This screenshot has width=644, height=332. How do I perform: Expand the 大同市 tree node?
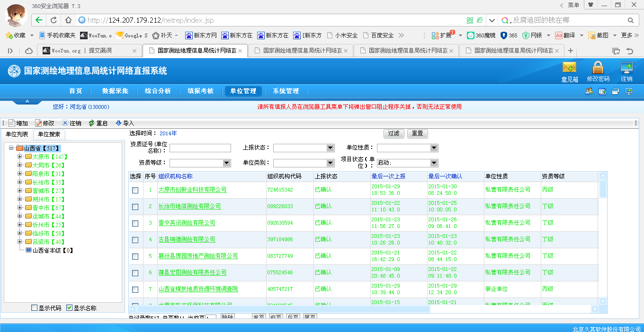[x=20, y=165]
